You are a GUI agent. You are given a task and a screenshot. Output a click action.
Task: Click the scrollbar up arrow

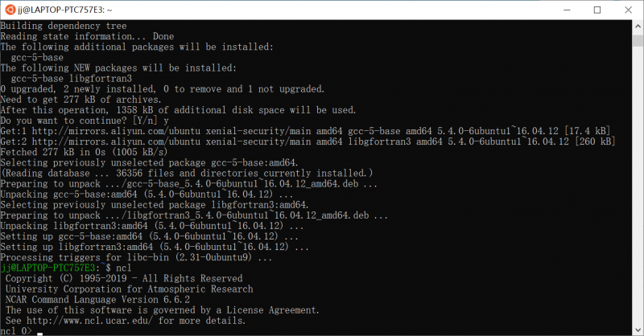tap(637, 26)
